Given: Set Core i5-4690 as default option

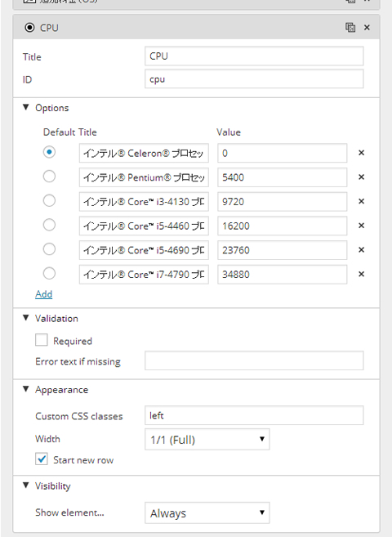Looking at the screenshot, I should (49, 249).
